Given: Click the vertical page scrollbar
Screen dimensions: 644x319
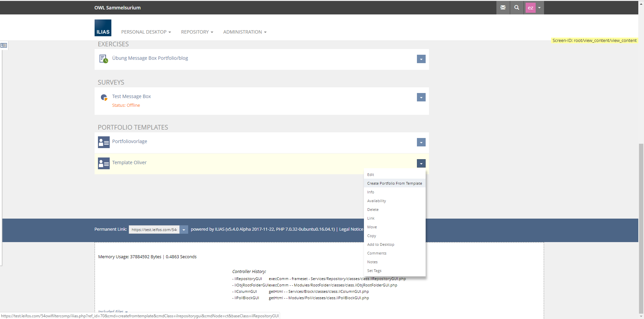Looking at the screenshot, I should pos(641,228).
